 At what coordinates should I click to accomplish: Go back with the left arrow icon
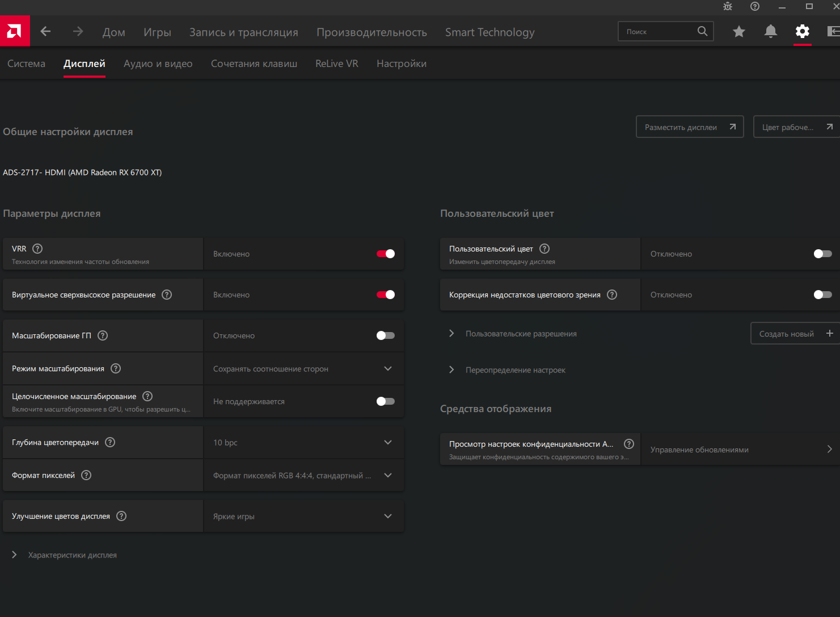[46, 32]
